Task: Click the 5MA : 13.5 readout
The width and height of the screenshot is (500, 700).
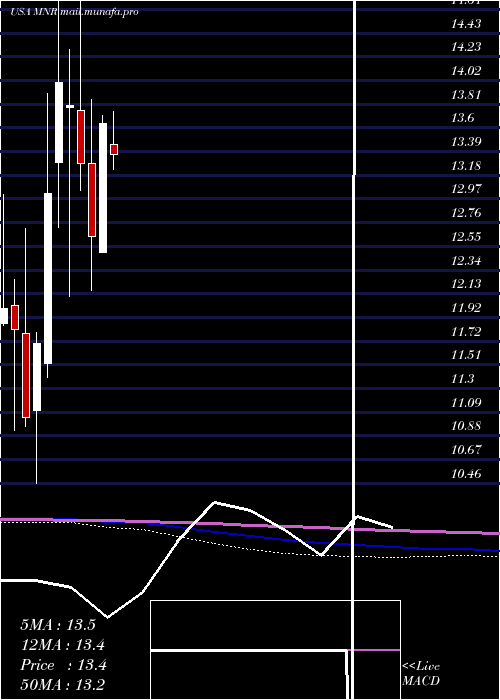Action: [58, 625]
